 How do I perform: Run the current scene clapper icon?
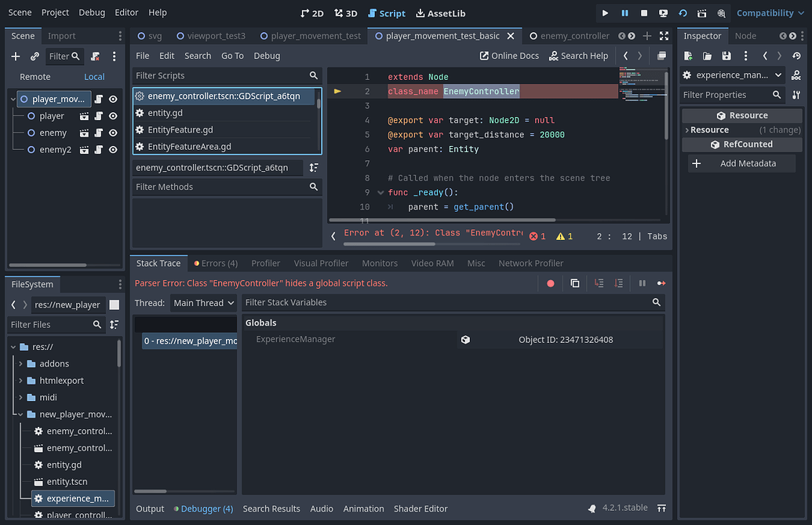click(x=701, y=13)
